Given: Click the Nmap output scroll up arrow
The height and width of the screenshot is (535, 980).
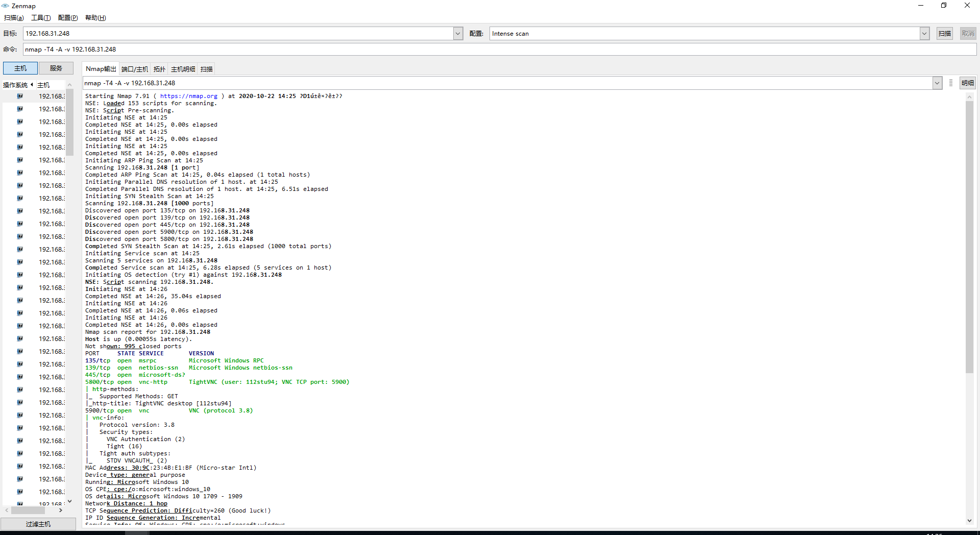Looking at the screenshot, I should tap(969, 96).
